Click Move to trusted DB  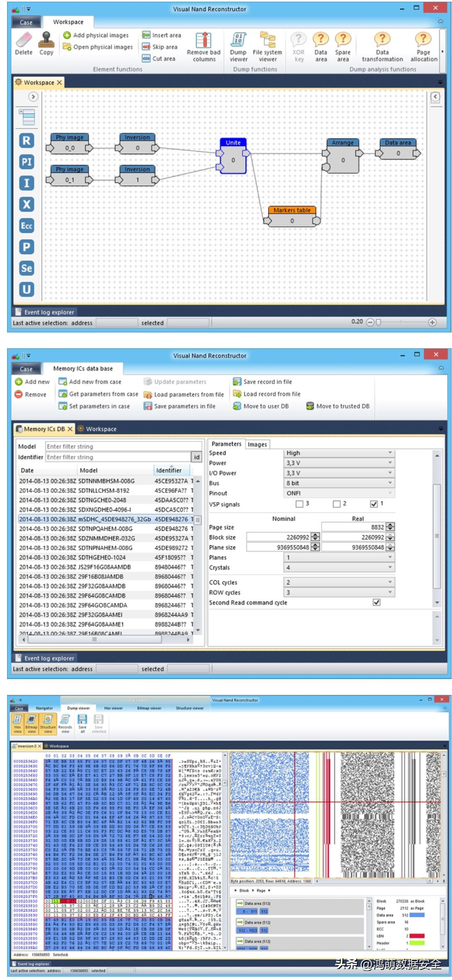point(338,406)
